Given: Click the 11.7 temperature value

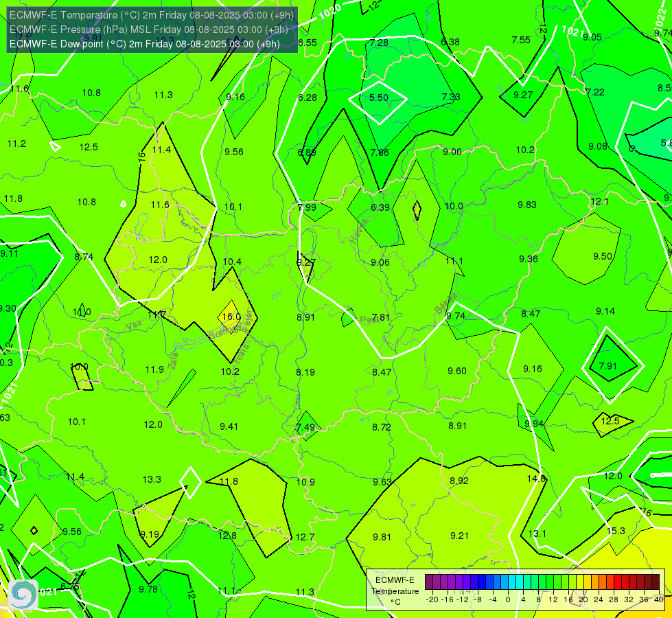Looking at the screenshot, I should tap(157, 314).
